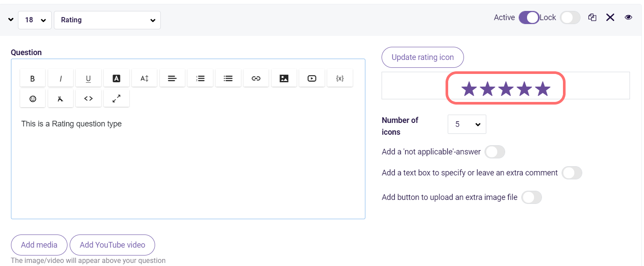Enable the 'not applicable'-answer option

tap(495, 151)
